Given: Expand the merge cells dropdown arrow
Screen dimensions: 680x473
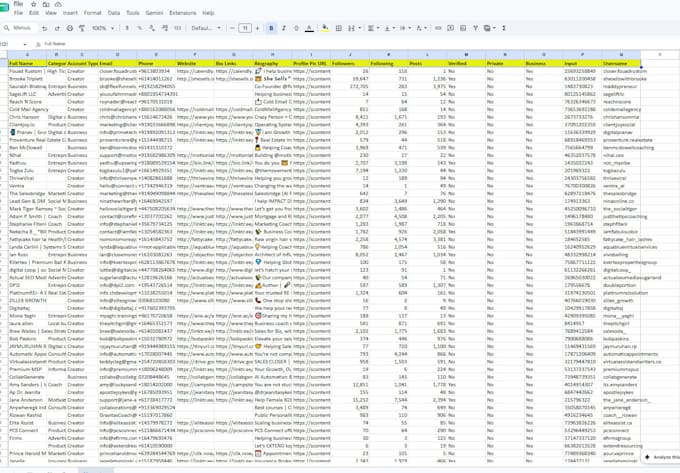Looking at the screenshot, I should click(360, 28).
